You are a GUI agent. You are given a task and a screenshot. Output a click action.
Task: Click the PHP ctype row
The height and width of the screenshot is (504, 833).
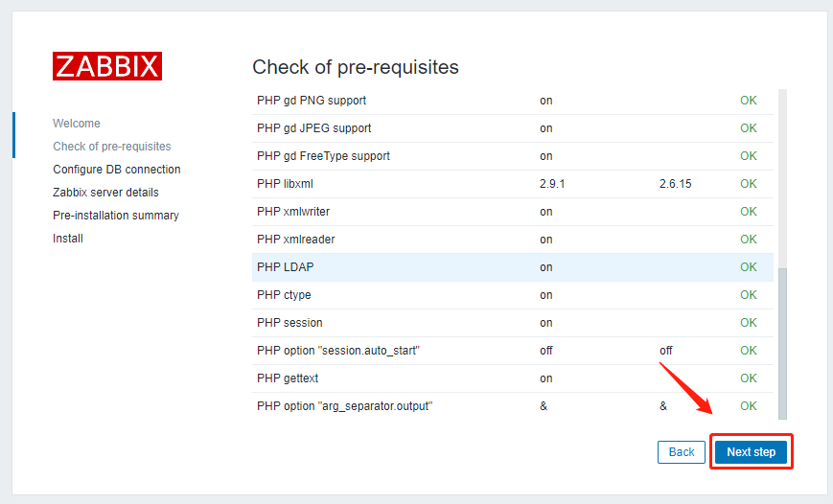pos(285,295)
